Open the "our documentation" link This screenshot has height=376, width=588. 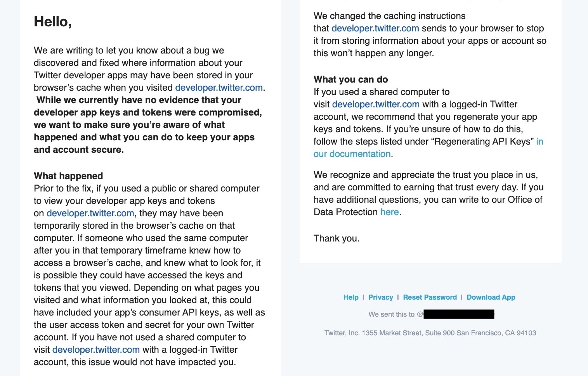[352, 154]
